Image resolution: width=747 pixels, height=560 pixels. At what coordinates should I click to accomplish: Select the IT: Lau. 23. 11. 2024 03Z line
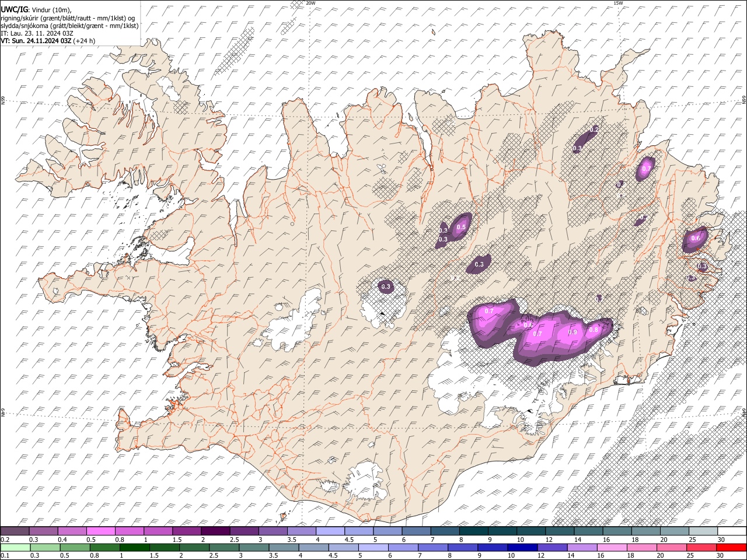click(37, 33)
